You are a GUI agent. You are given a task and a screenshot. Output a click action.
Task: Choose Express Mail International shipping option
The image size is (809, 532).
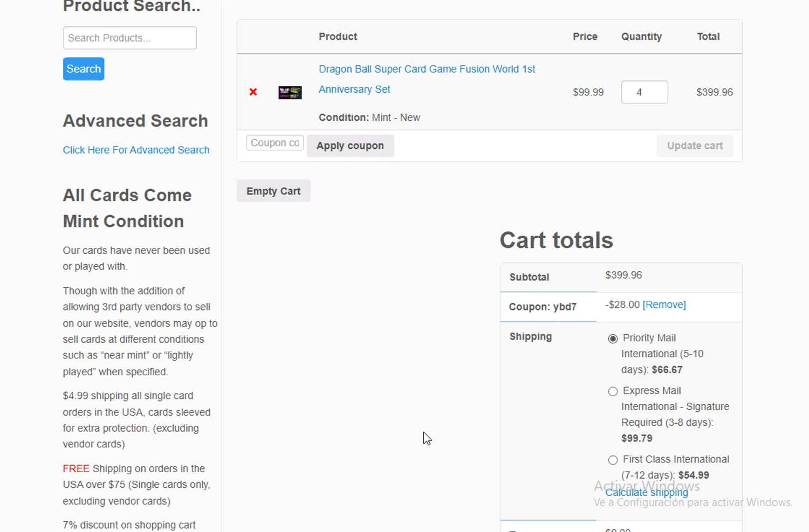pos(613,391)
